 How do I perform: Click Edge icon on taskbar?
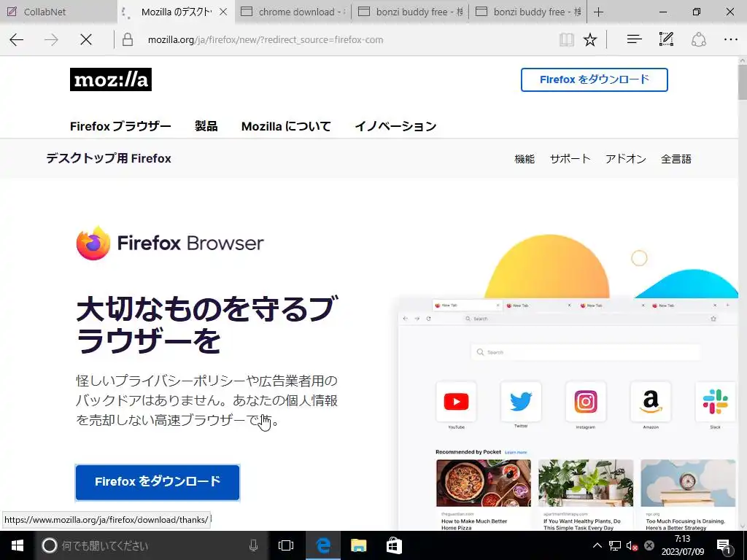pos(322,545)
